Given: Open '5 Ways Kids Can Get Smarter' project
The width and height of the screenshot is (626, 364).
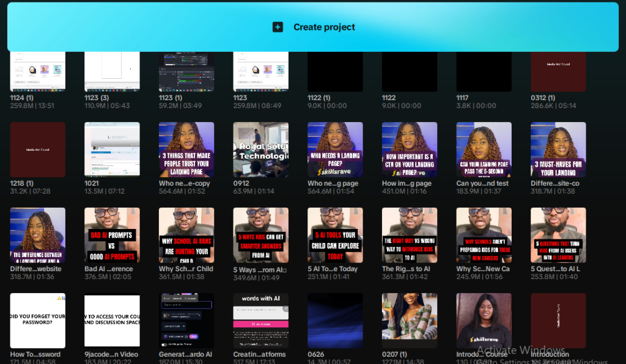Looking at the screenshot, I should (x=260, y=235).
